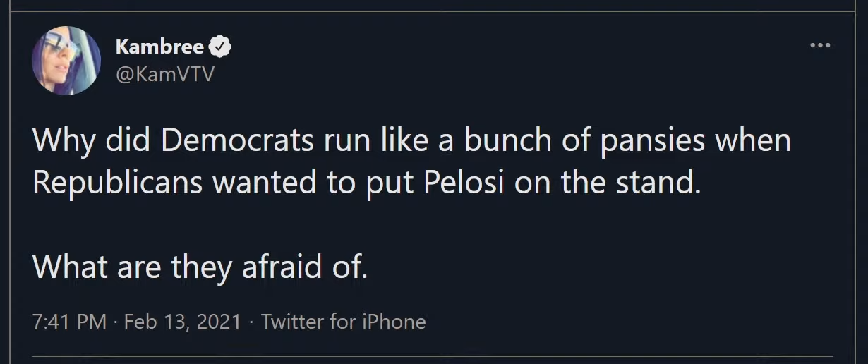Click the year 2021 in the date
Image resolution: width=868 pixels, height=364 pixels.
219,322
